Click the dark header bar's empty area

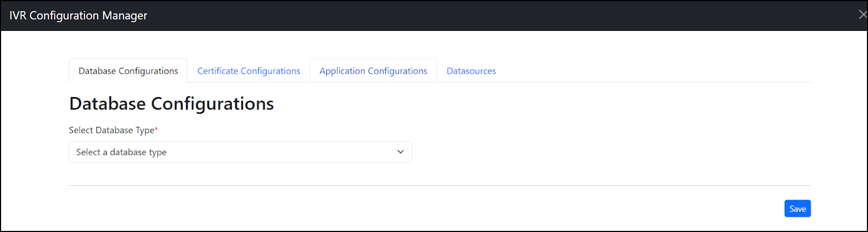coord(487,15)
